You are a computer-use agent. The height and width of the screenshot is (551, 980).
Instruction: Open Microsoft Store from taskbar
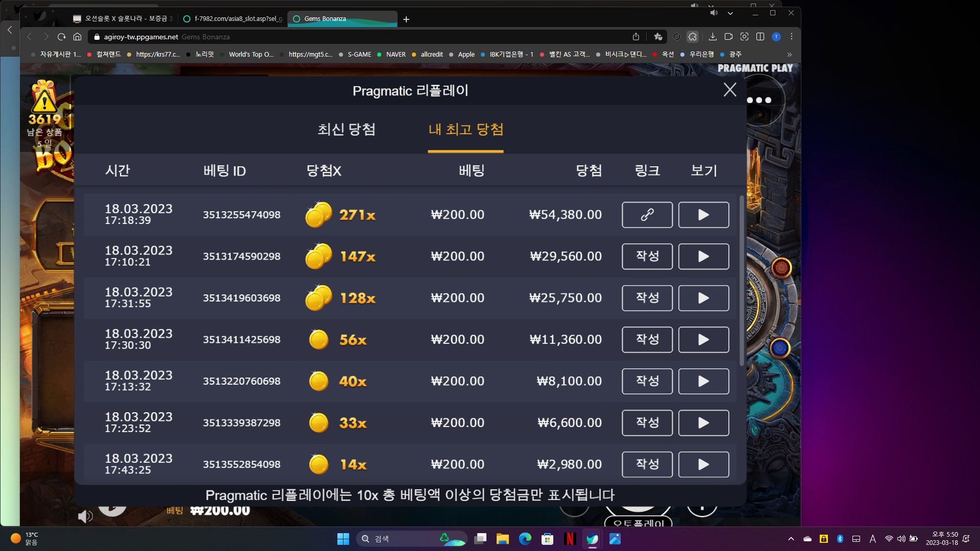[x=548, y=539]
